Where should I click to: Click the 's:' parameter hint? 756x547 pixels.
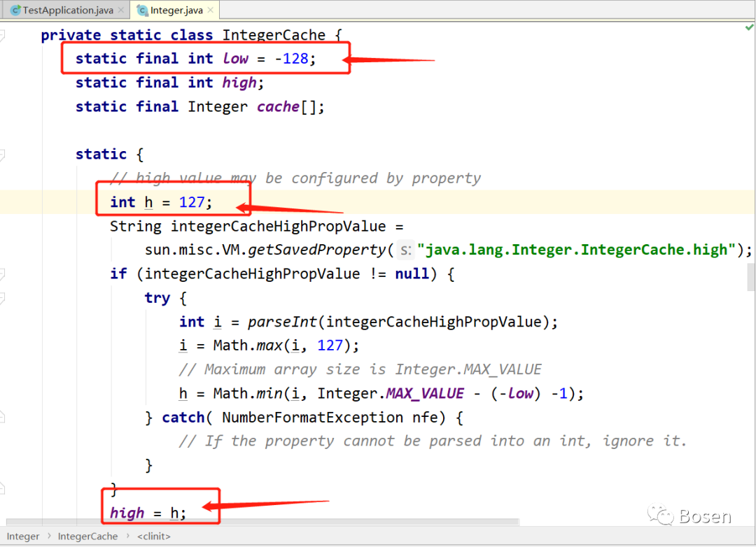point(406,250)
